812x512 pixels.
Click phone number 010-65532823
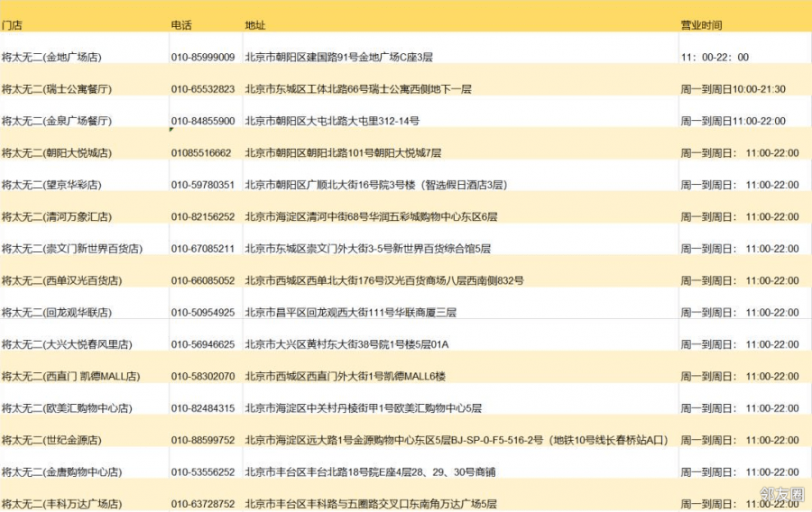203,89
